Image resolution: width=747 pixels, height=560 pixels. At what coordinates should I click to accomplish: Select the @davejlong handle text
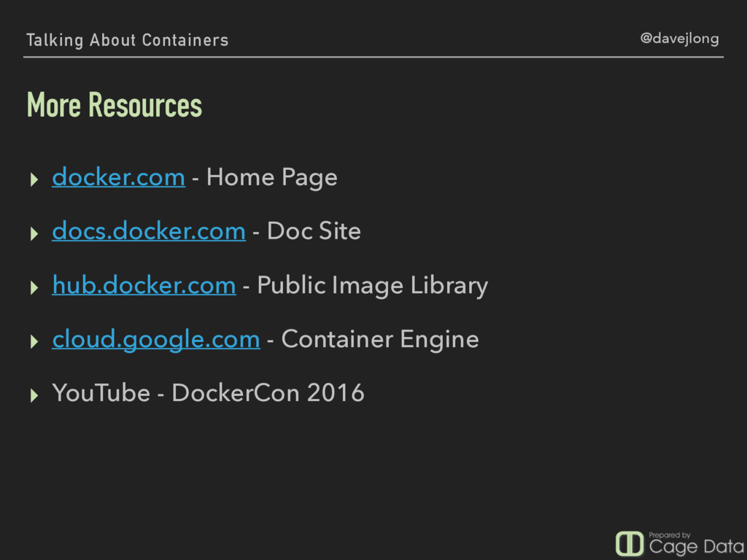(679, 39)
